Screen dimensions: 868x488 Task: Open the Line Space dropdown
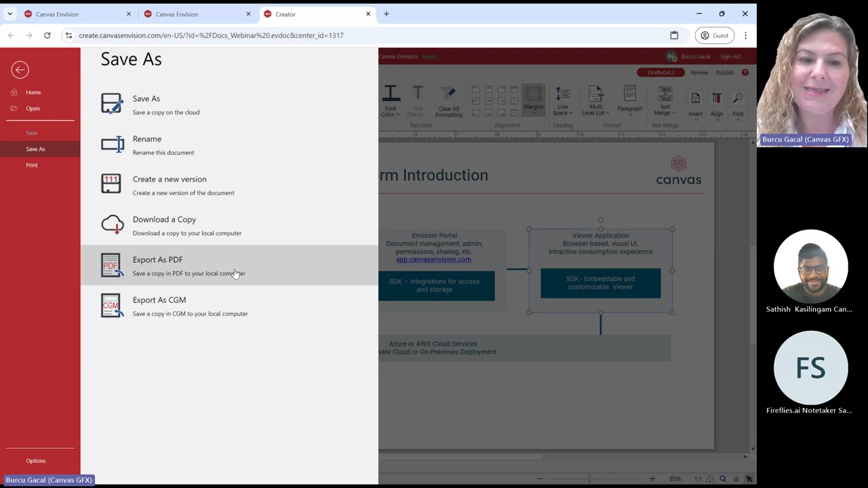pyautogui.click(x=562, y=102)
